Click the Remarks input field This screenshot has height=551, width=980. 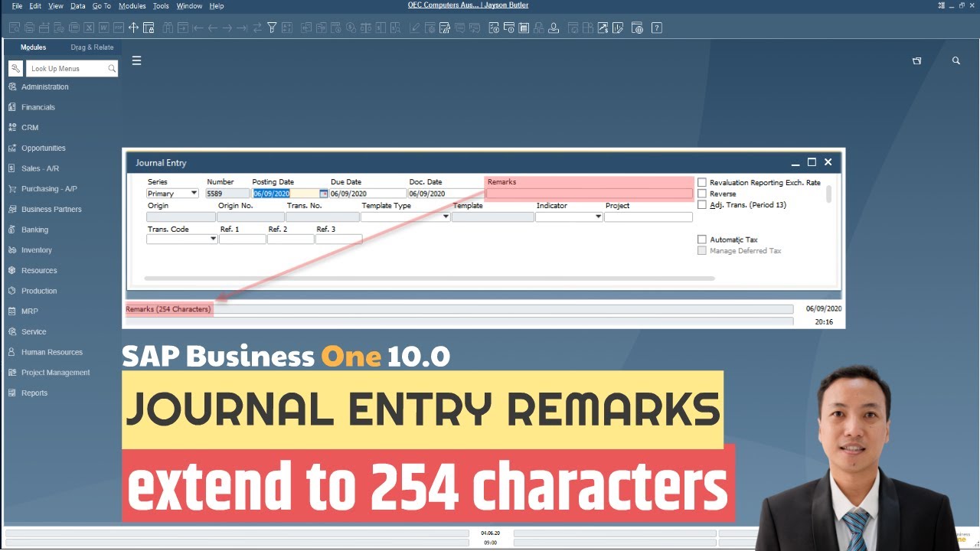pos(589,194)
